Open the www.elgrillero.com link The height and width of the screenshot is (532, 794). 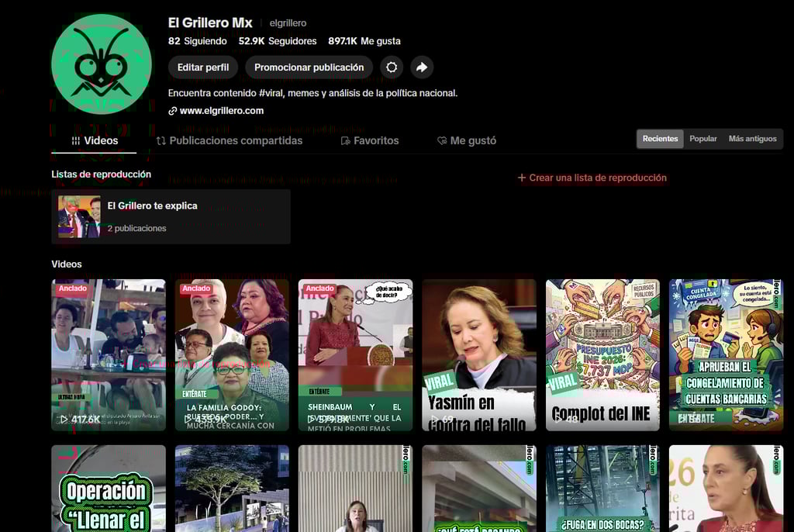click(221, 111)
